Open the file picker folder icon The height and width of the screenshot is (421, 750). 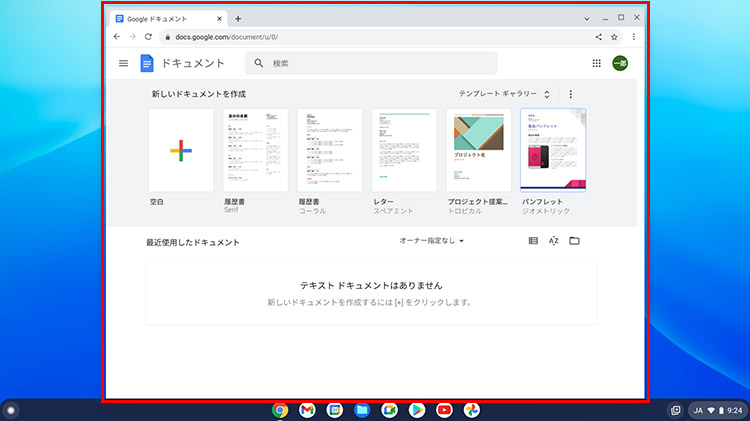[574, 241]
